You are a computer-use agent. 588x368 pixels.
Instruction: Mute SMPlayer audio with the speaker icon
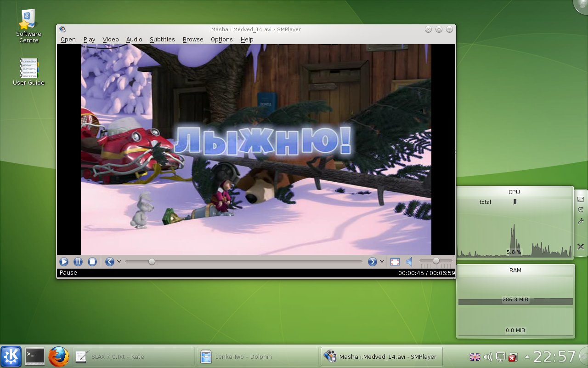coord(409,261)
